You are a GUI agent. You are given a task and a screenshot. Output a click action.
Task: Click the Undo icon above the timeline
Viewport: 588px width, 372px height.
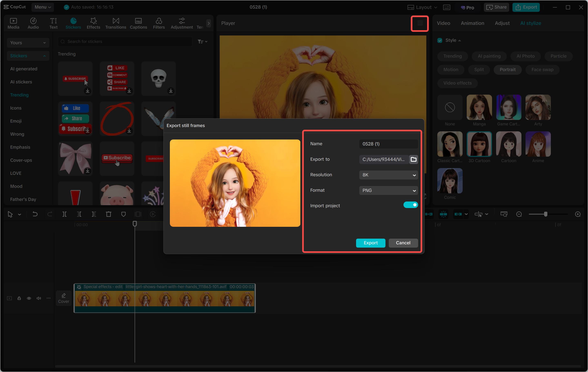[x=35, y=214]
